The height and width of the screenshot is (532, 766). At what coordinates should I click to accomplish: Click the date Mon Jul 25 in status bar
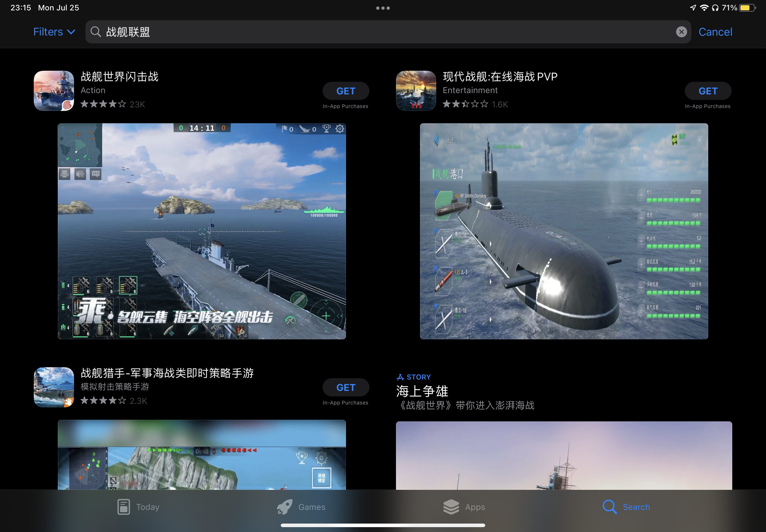[x=58, y=8]
